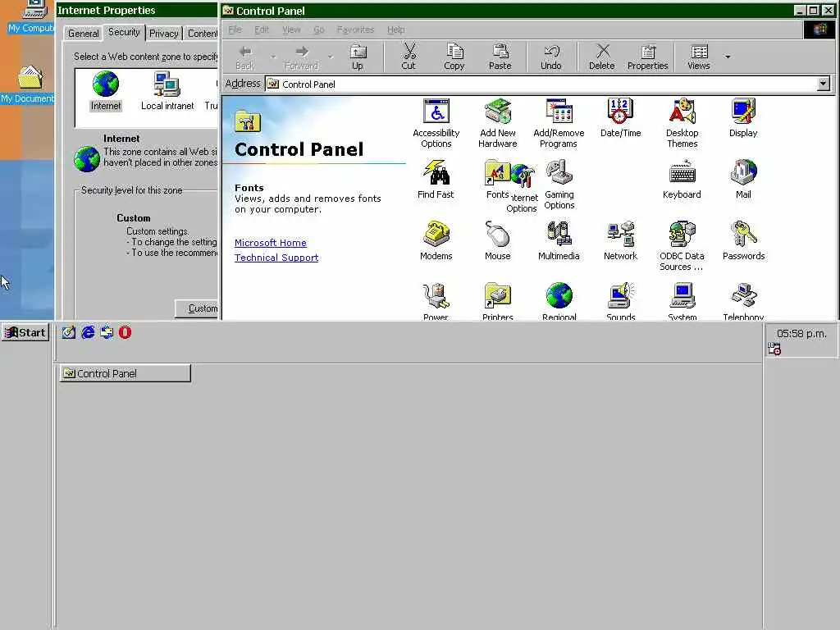Viewport: 840px width, 630px height.
Task: Open the File menu
Action: (x=235, y=30)
